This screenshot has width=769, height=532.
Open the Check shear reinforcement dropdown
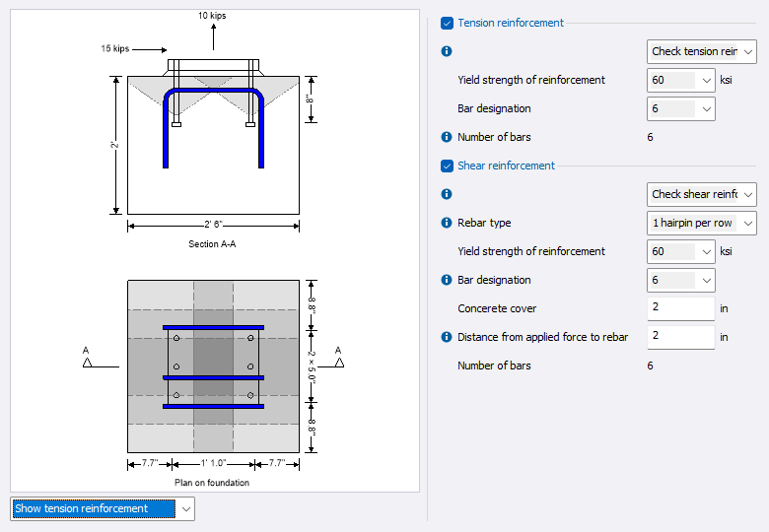coord(702,194)
